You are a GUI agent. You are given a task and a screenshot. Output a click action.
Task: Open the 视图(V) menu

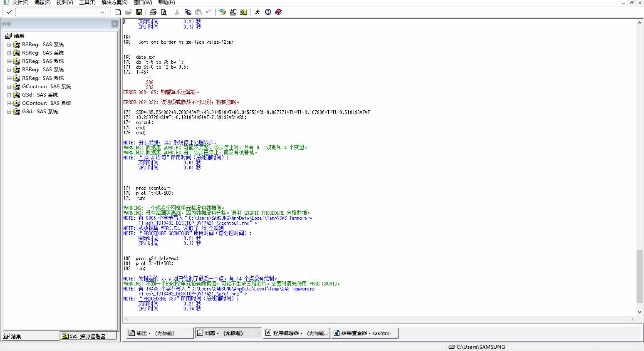click(65, 2)
